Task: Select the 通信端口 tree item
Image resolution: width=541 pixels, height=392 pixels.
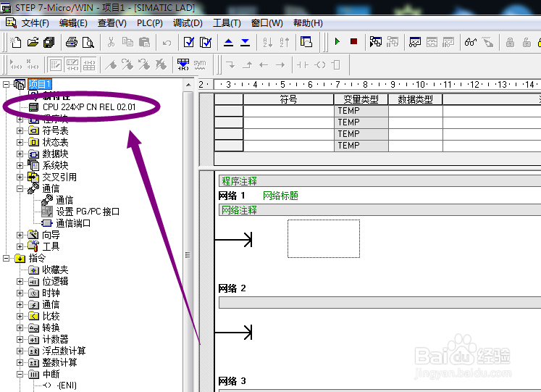Action: pyautogui.click(x=73, y=223)
